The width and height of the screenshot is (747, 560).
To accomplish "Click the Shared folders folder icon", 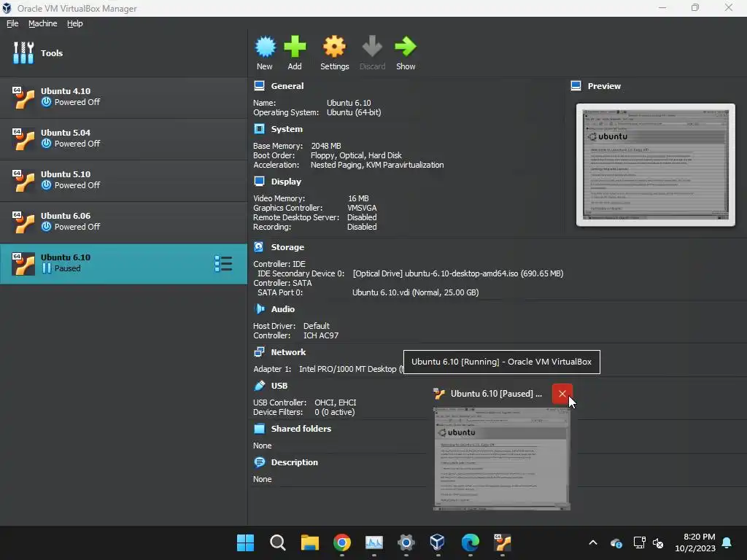I will point(259,429).
